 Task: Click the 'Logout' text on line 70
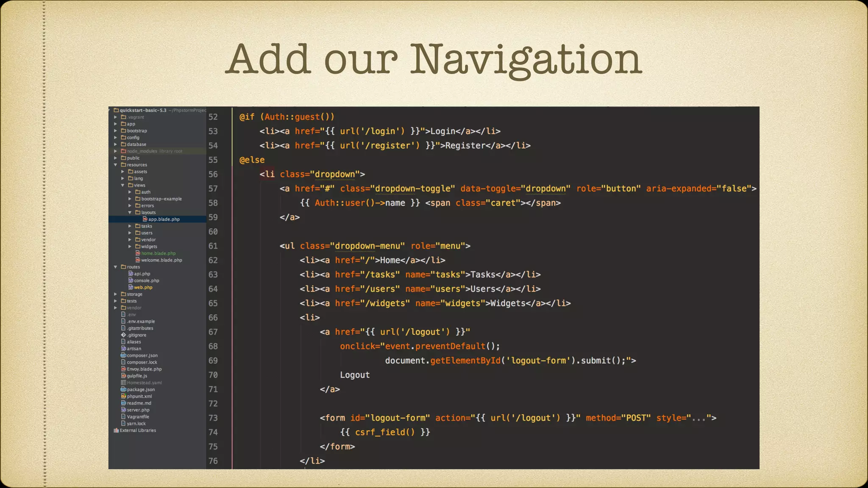[355, 375]
